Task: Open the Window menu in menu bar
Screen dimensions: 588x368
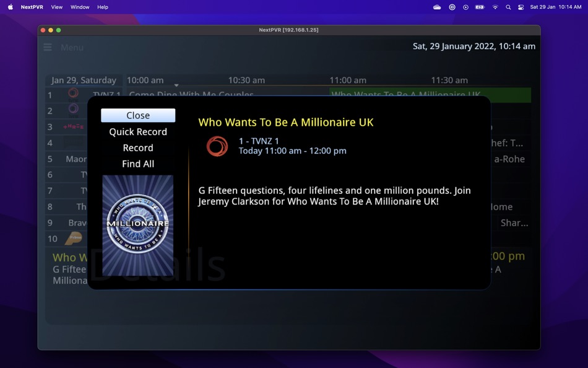Action: pos(80,7)
